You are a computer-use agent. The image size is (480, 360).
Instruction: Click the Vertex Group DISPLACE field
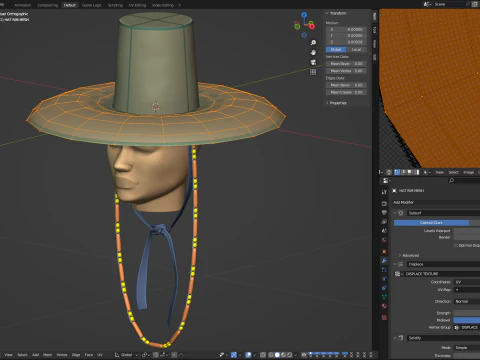coord(467,327)
